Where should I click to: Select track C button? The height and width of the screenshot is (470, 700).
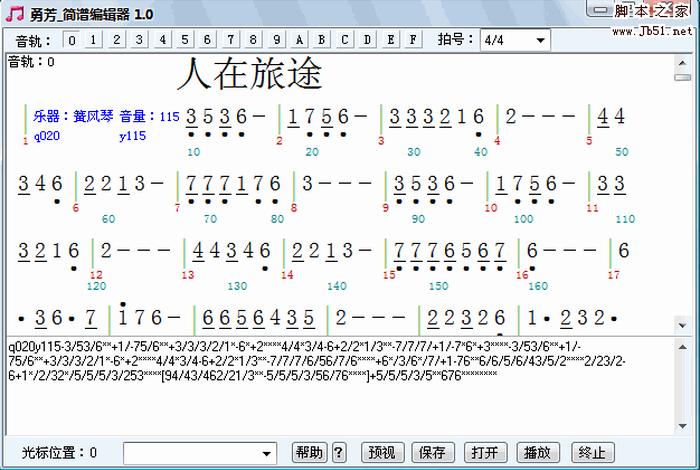tap(344, 40)
